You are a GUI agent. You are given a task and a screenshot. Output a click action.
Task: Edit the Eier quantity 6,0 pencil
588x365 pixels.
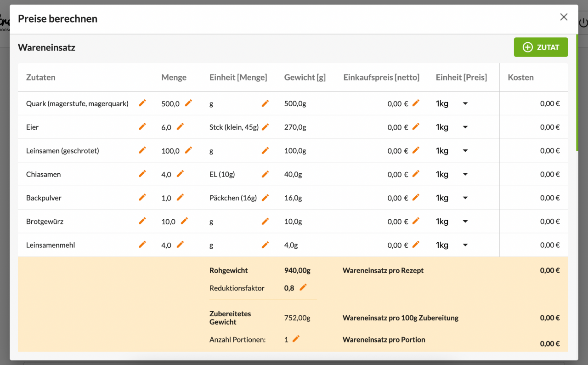[x=180, y=126]
